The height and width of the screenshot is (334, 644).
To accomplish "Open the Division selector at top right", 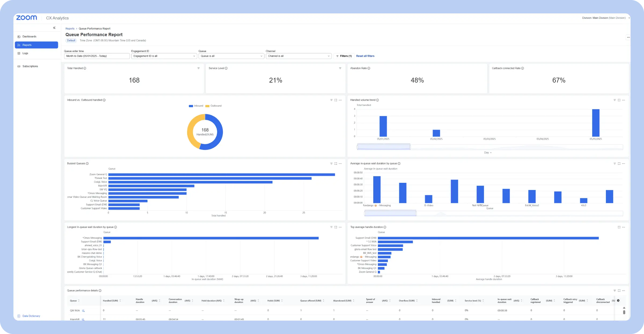I will (605, 18).
